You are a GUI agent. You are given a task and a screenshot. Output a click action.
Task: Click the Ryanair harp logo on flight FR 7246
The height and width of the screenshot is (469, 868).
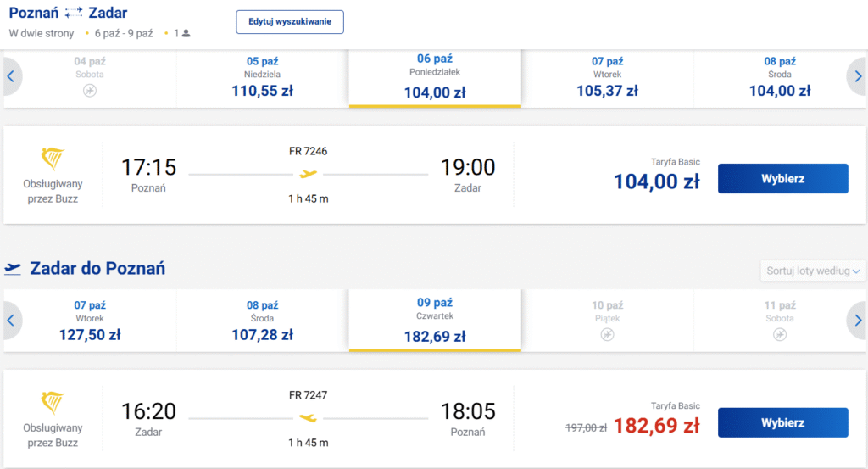point(53,159)
